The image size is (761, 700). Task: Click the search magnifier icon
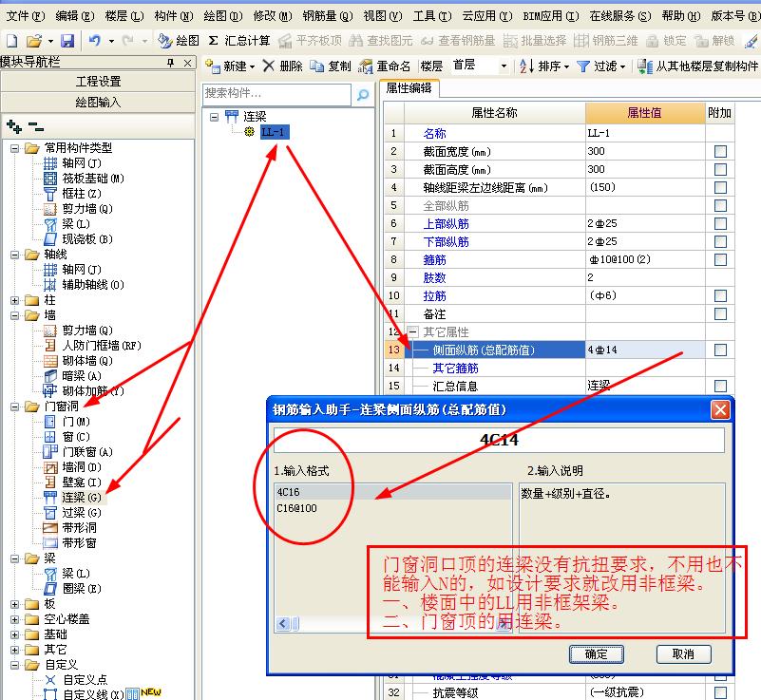tap(363, 95)
